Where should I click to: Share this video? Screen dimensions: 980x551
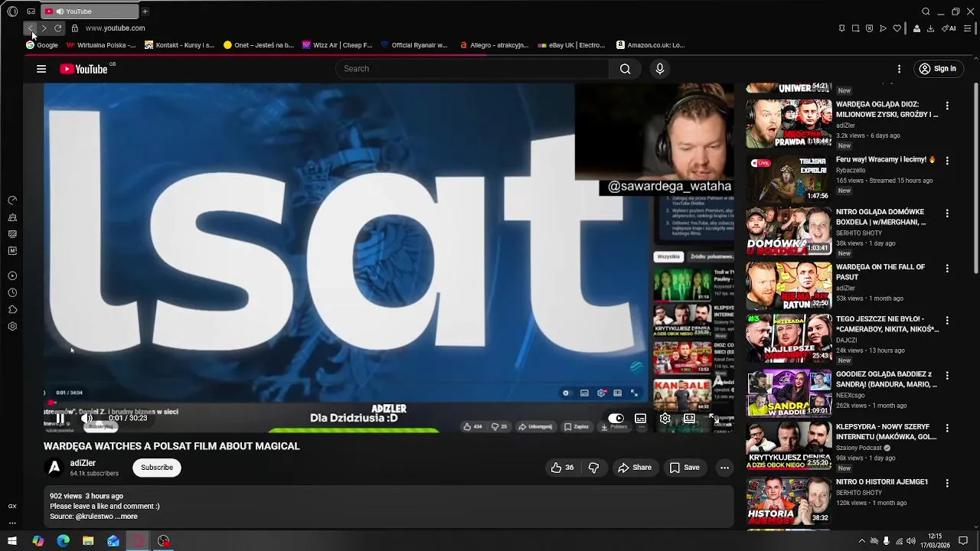click(x=635, y=468)
